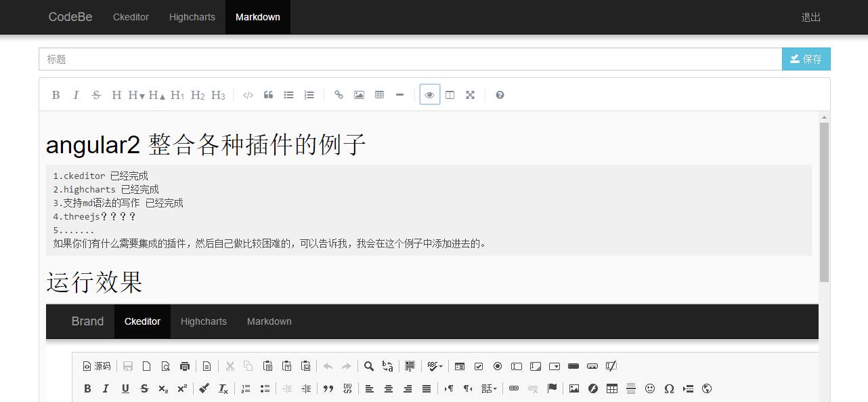Open the Markdown guide help icon
The width and height of the screenshot is (868, 402).
coord(500,95)
